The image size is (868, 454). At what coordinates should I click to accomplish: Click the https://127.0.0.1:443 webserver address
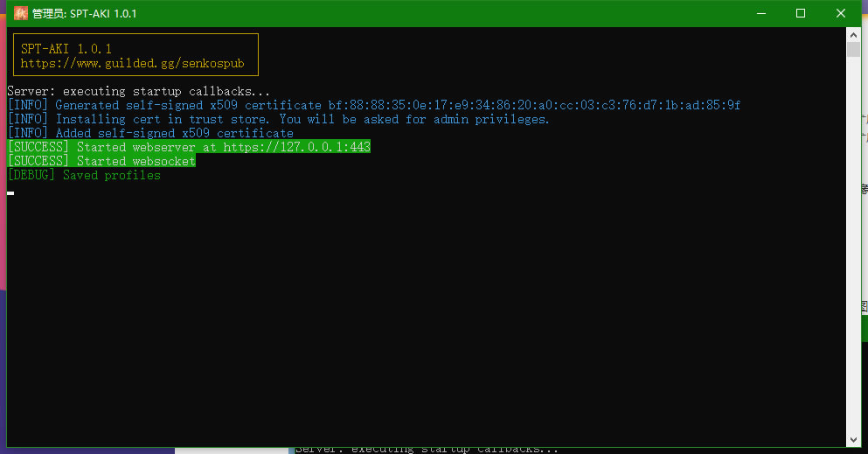point(296,148)
